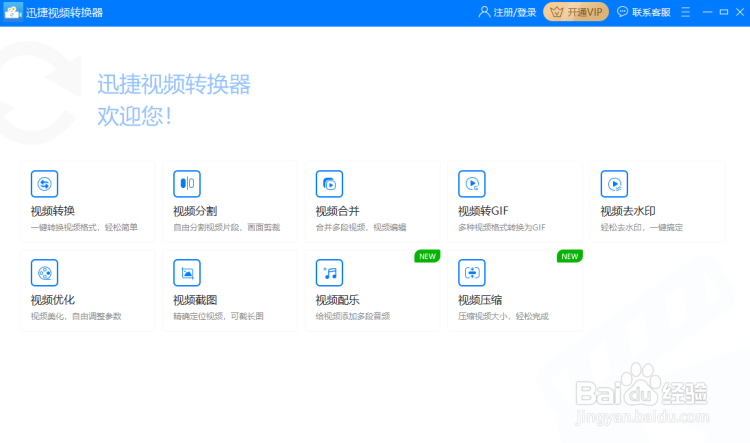Click description 压缩视频大小，轻松完成

(504, 316)
